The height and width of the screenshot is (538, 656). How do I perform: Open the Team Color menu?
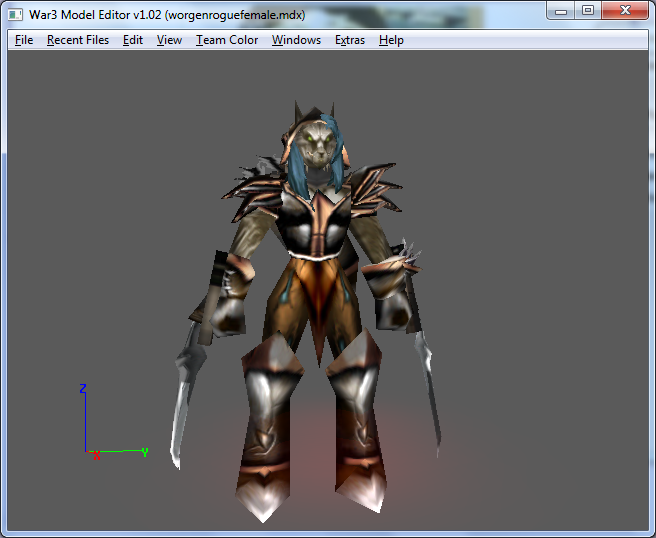coord(227,40)
